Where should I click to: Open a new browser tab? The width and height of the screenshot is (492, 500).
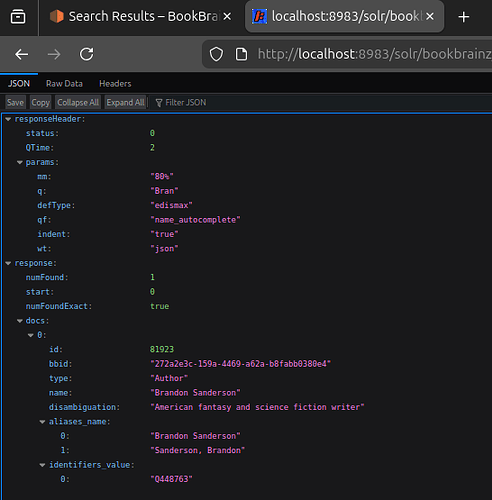click(464, 17)
